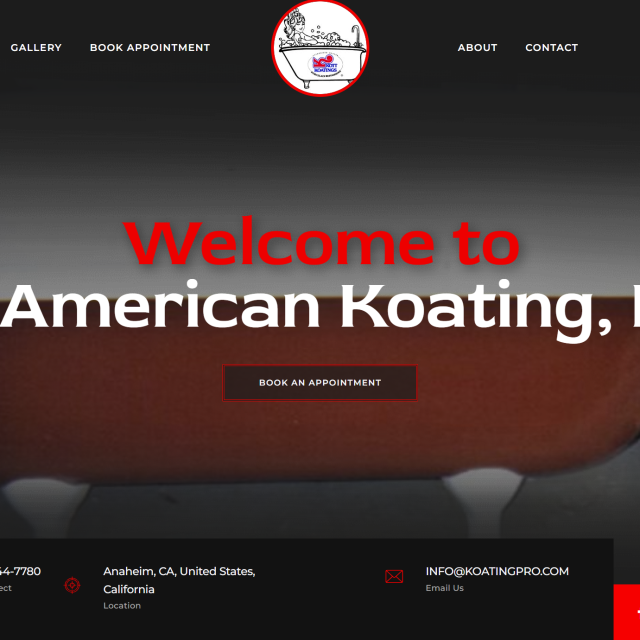This screenshot has width=640, height=640.
Task: Click the red location target icon
Action: click(72, 585)
